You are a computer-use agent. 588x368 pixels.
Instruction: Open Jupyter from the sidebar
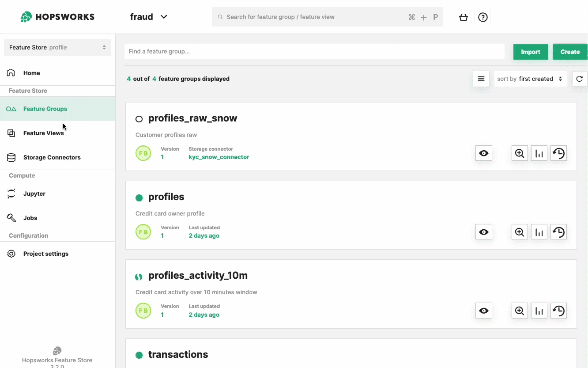click(x=34, y=193)
